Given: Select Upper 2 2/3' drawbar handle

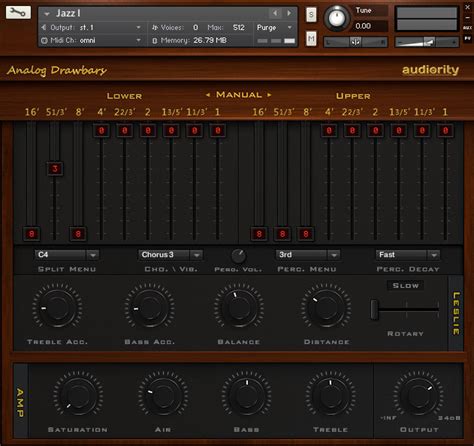Looking at the screenshot, I should (352, 130).
